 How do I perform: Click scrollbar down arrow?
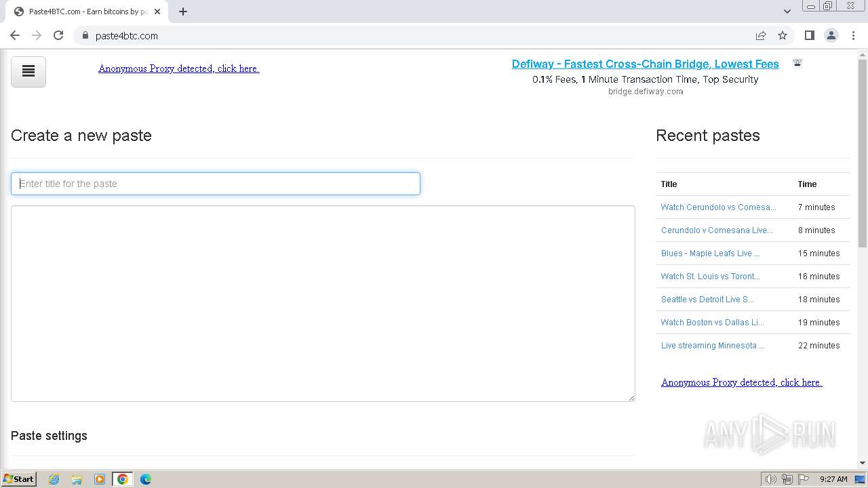click(863, 463)
